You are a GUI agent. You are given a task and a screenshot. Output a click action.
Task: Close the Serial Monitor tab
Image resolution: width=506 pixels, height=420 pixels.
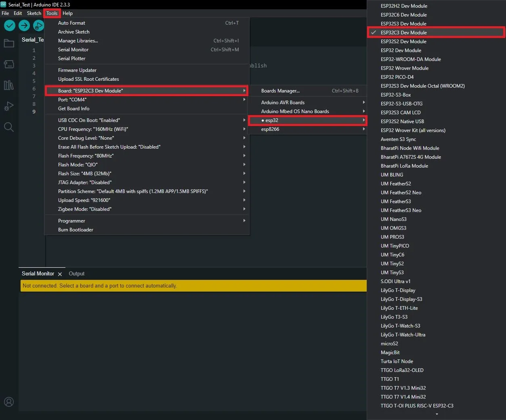(60, 274)
